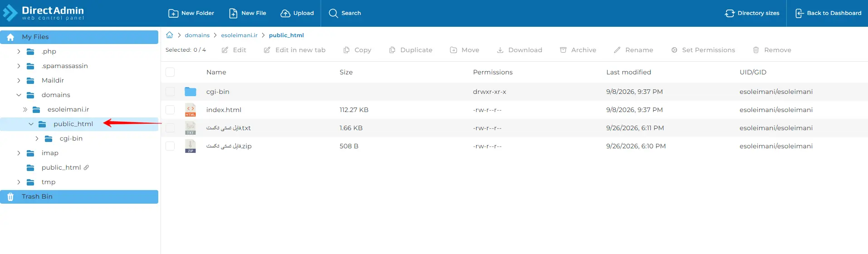This screenshot has height=254, width=868.
Task: Go back to the dashboard
Action: point(829,13)
